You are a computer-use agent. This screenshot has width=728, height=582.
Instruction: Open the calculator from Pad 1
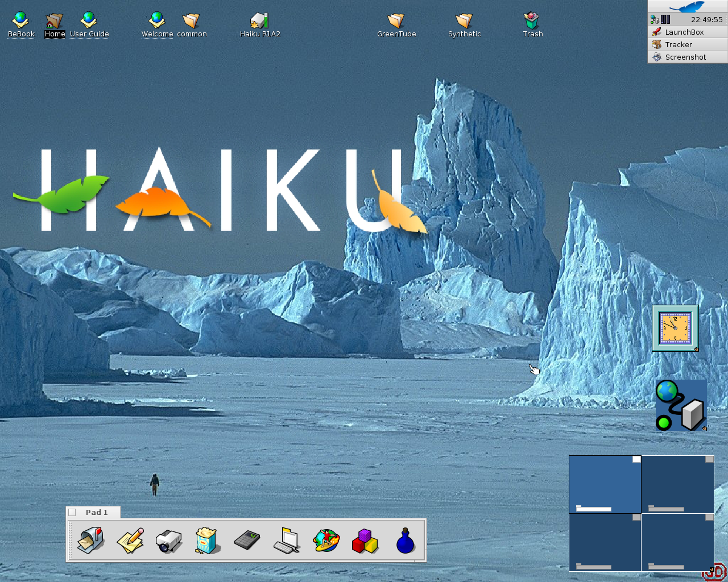(247, 540)
